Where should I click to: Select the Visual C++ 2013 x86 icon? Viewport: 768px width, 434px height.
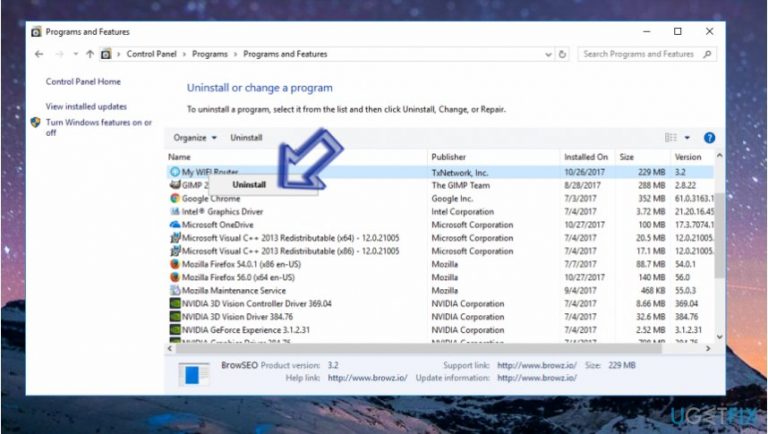[175, 251]
